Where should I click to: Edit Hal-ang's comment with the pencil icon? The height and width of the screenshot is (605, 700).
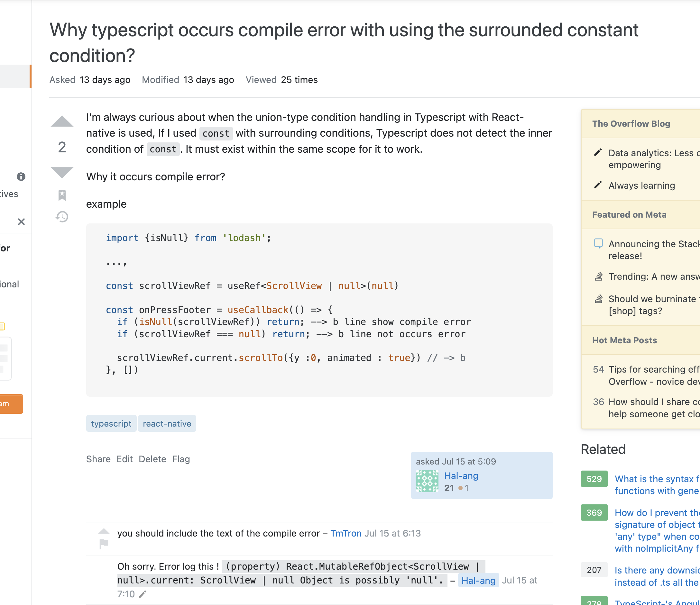143,594
